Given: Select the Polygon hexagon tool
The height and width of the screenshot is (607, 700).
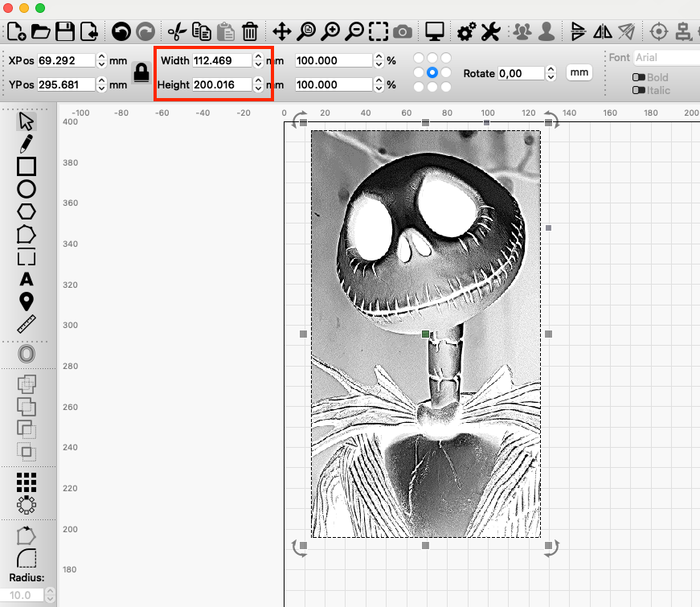Looking at the screenshot, I should (x=27, y=211).
